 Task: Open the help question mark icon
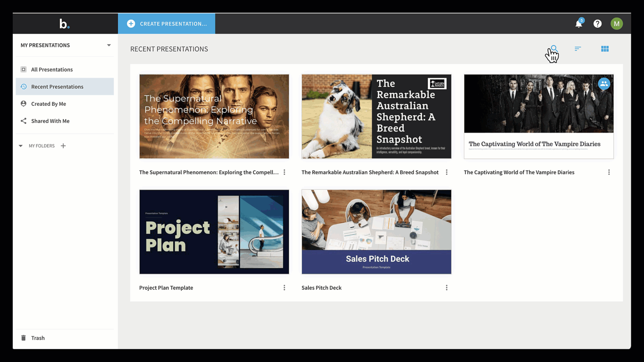(597, 23)
